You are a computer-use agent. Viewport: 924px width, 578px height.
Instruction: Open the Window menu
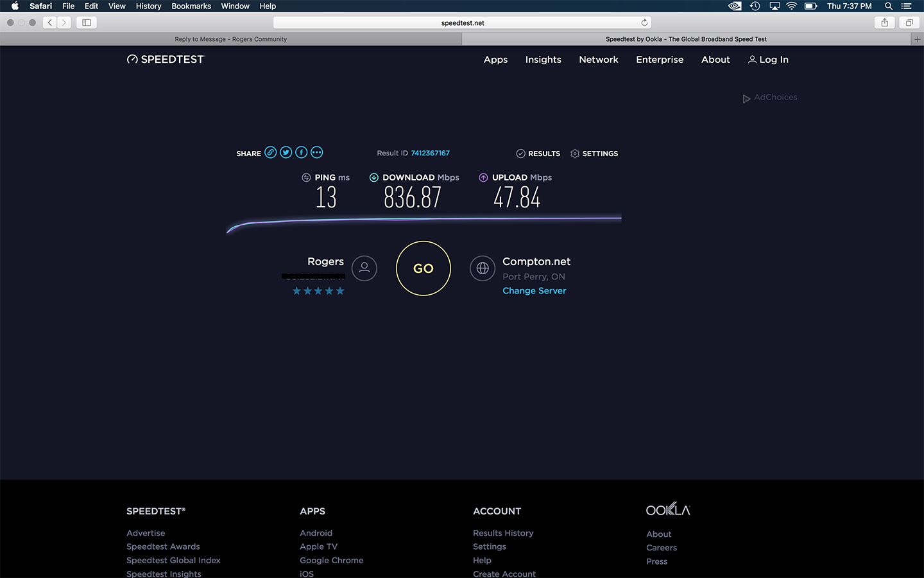235,6
